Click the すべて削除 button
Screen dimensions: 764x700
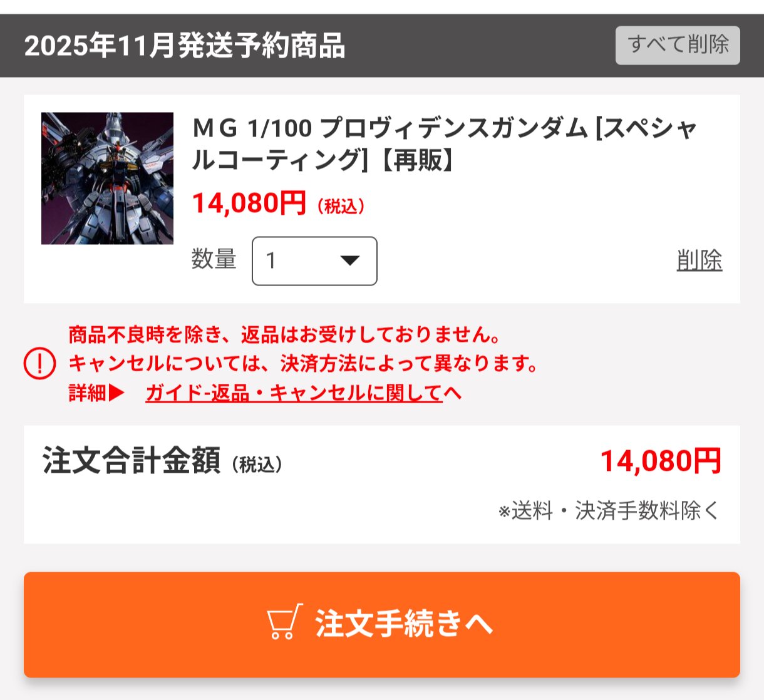(x=678, y=45)
